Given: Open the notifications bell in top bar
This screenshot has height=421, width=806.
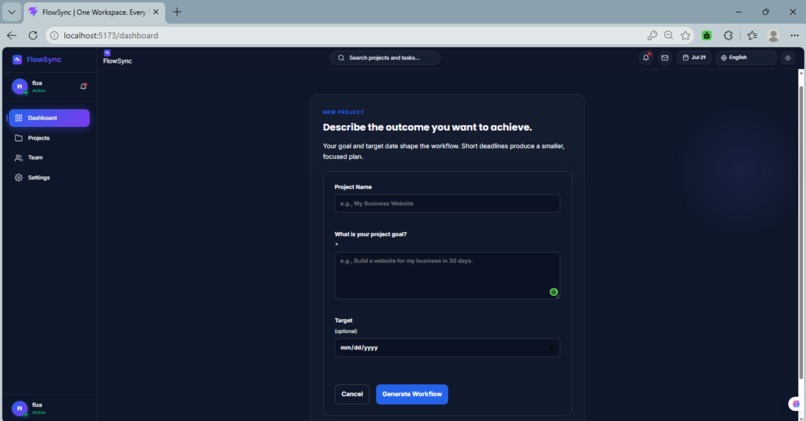Looking at the screenshot, I should (x=646, y=58).
